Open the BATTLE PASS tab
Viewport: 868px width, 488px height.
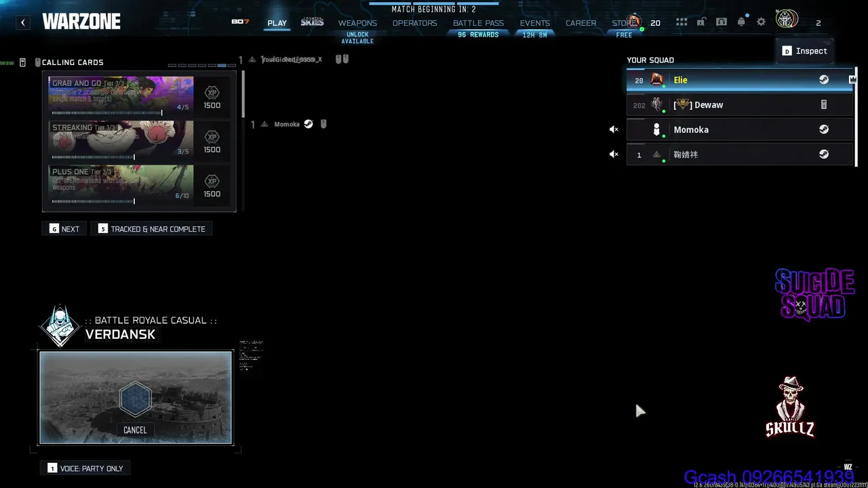pyautogui.click(x=478, y=23)
